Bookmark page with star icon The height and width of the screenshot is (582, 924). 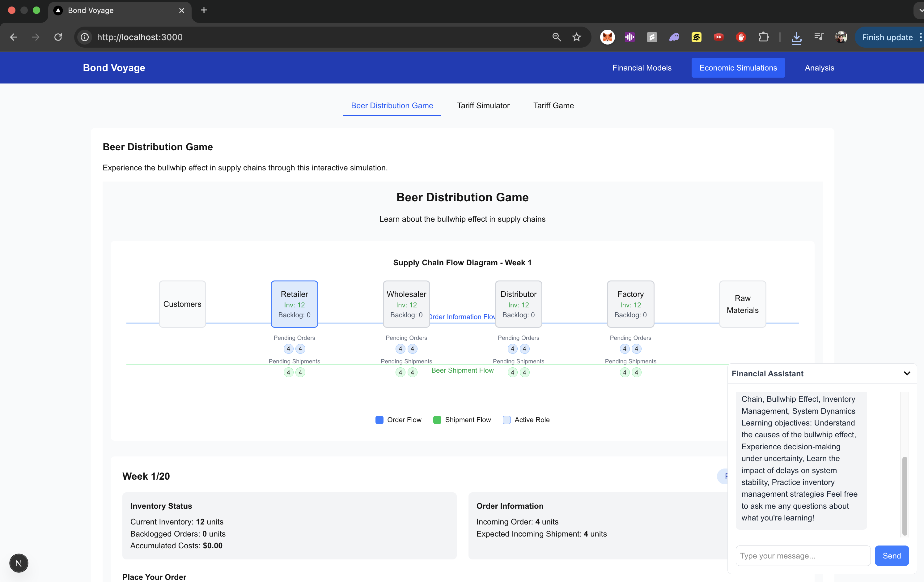576,37
